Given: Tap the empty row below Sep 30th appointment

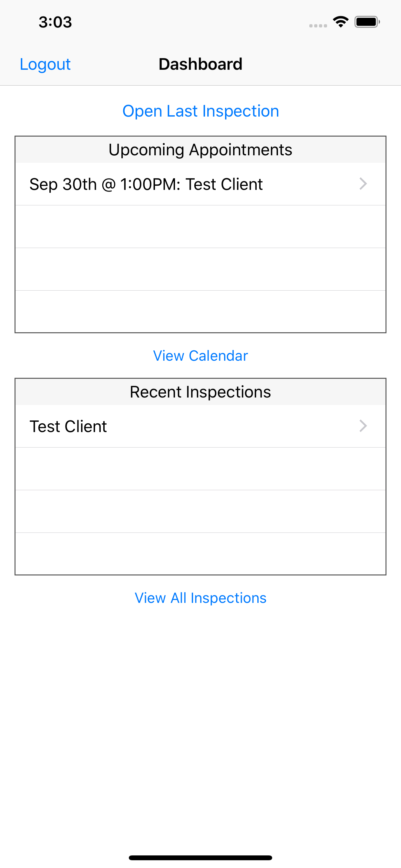Looking at the screenshot, I should (x=200, y=226).
